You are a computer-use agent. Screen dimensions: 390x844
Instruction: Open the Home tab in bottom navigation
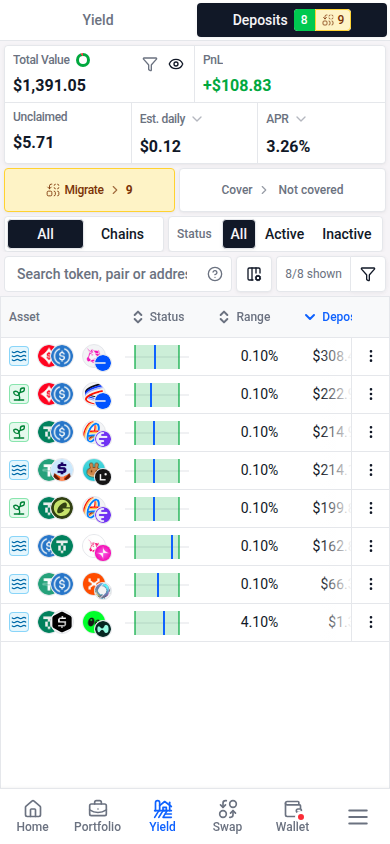(x=32, y=815)
